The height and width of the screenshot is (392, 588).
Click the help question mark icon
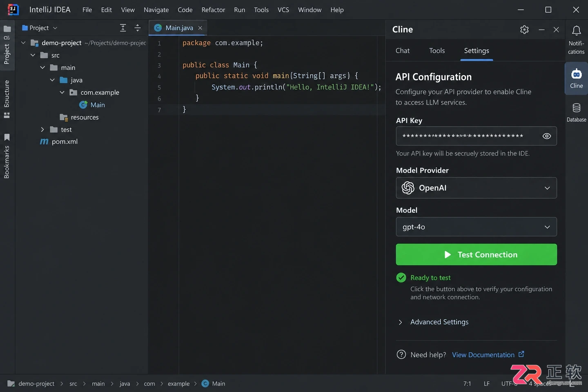tap(401, 354)
